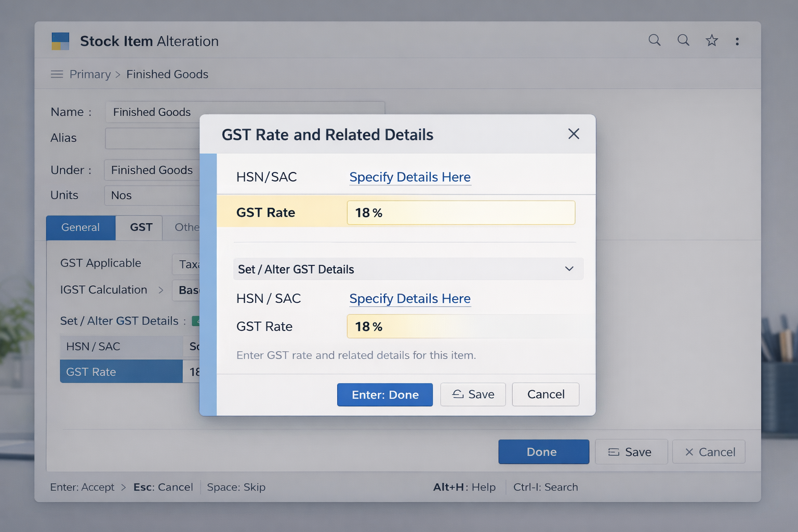Click the Enter: Done button in the dialog
Screen dimensions: 798x532
click(384, 394)
